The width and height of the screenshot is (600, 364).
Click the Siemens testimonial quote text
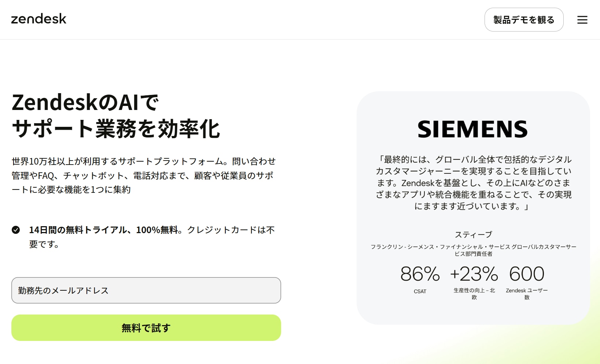[473, 183]
